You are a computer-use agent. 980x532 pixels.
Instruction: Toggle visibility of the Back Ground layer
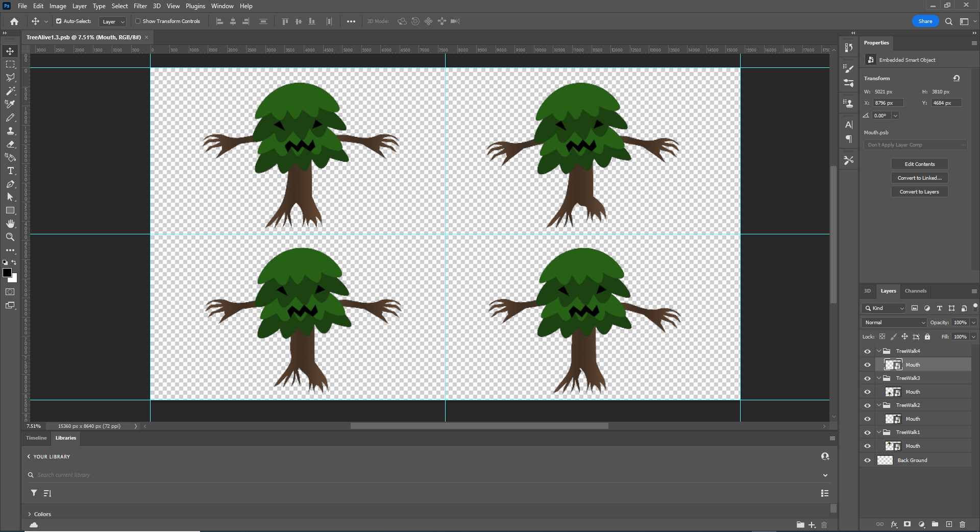[867, 460]
